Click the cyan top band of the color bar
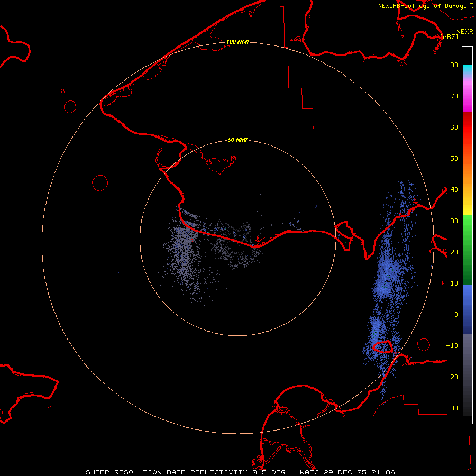The image size is (476, 476). click(467, 69)
